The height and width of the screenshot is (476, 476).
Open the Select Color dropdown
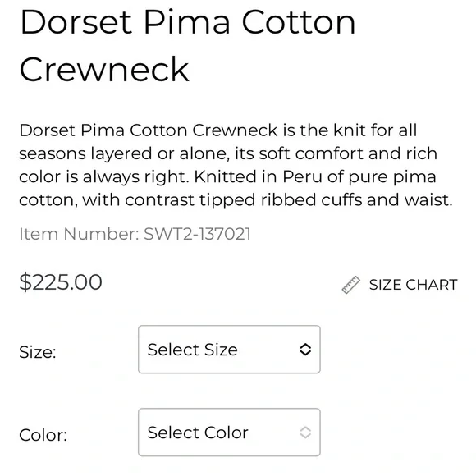click(229, 433)
